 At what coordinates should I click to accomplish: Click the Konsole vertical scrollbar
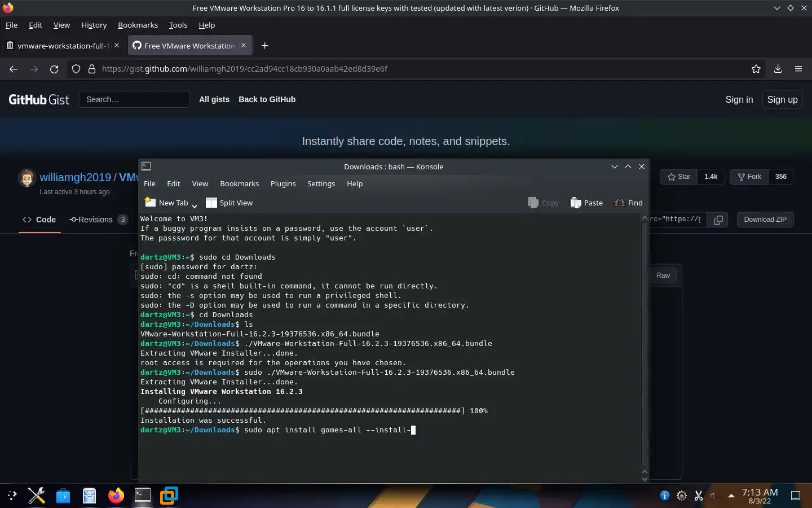click(645, 345)
